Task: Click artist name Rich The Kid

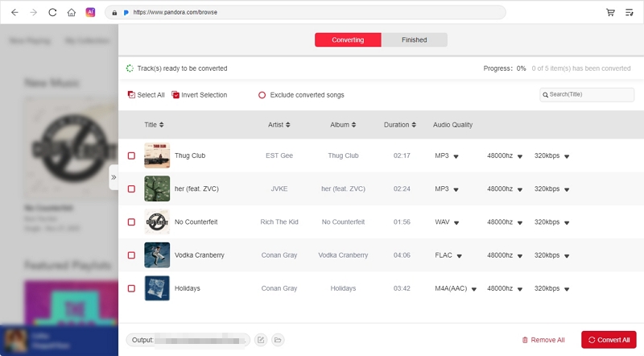Action: point(279,222)
